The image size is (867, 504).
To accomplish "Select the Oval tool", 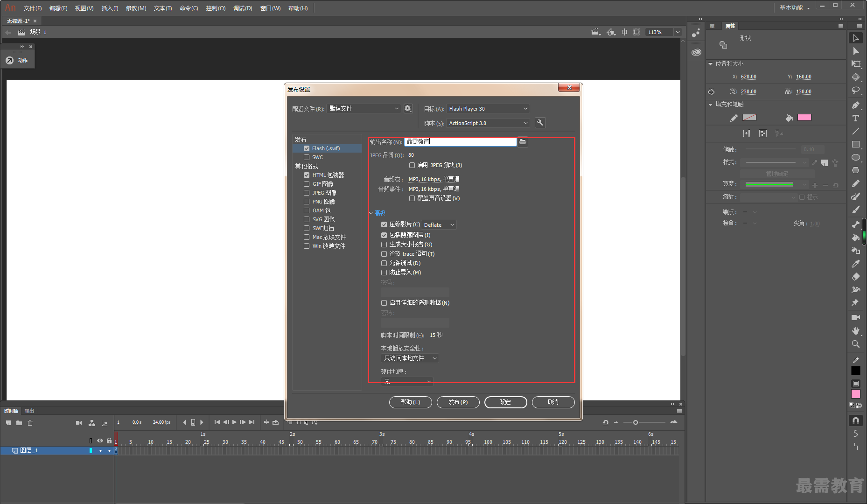I will coord(856,157).
